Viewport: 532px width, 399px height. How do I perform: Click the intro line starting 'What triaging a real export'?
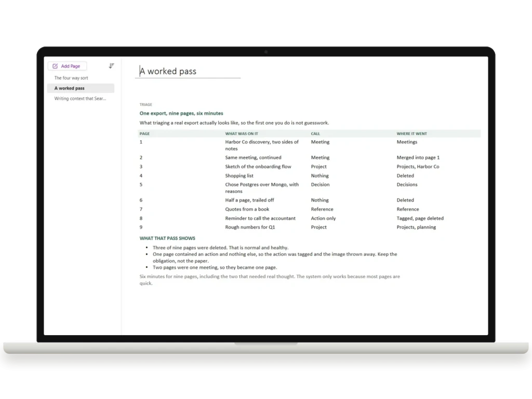point(234,123)
